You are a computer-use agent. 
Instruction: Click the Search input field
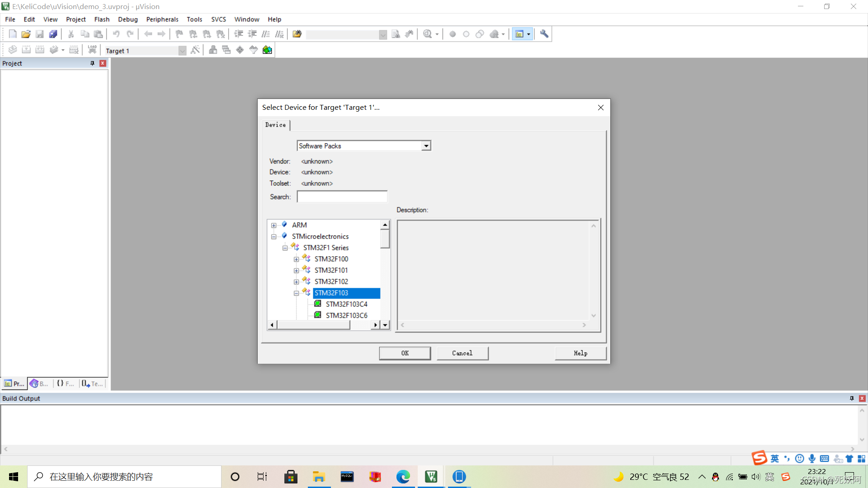coord(343,197)
